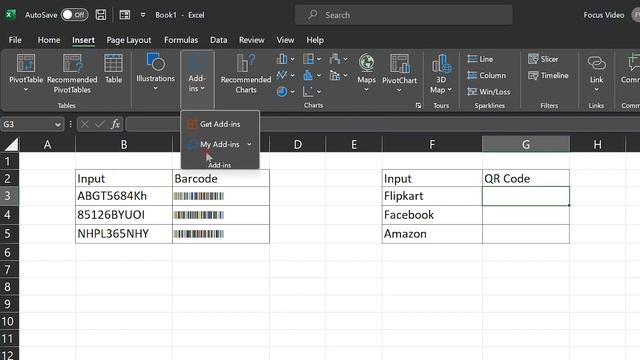Click the Maps chart icon

click(x=367, y=64)
